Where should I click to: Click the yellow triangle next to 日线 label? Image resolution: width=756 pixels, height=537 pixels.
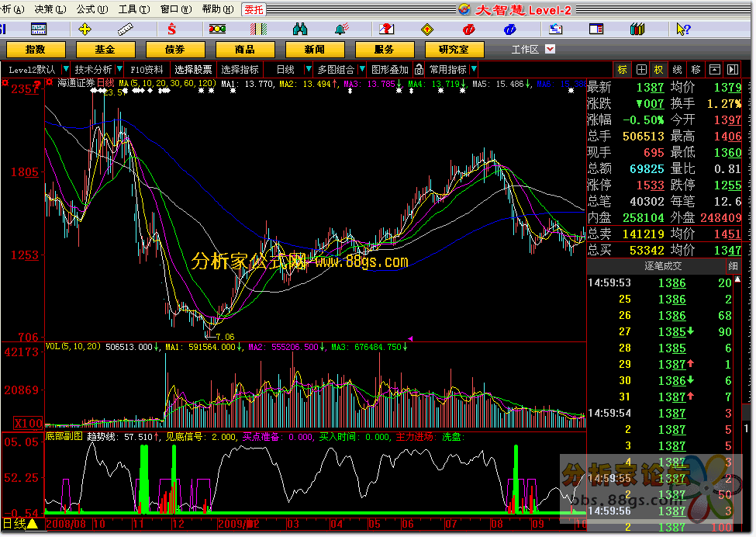click(x=33, y=524)
